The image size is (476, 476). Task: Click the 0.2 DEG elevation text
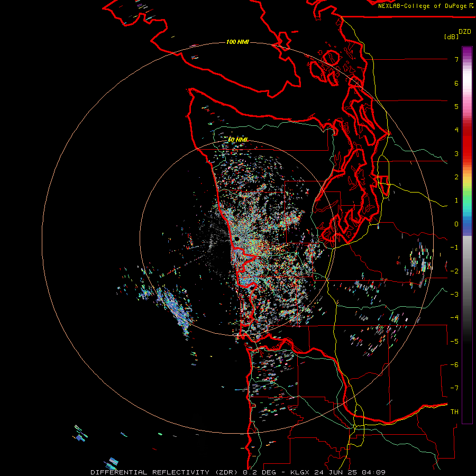pos(260,472)
